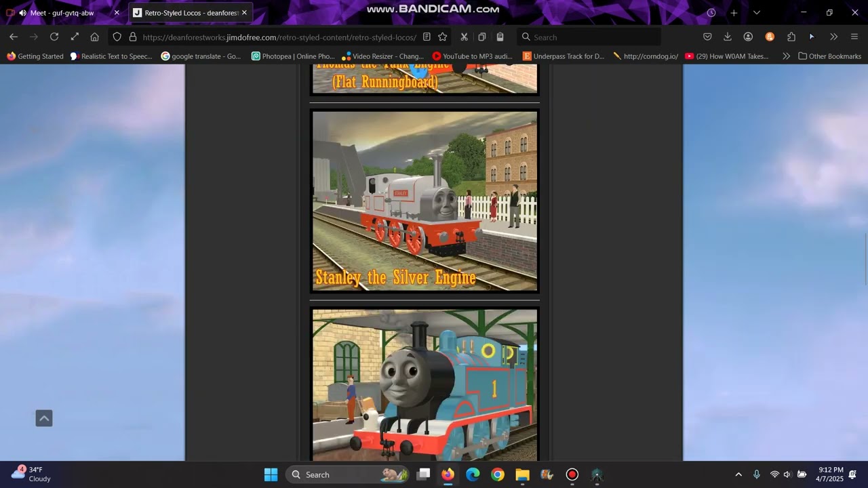The width and height of the screenshot is (868, 488).
Task: Launch Microsoft Edge from the taskbar
Action: tap(473, 474)
